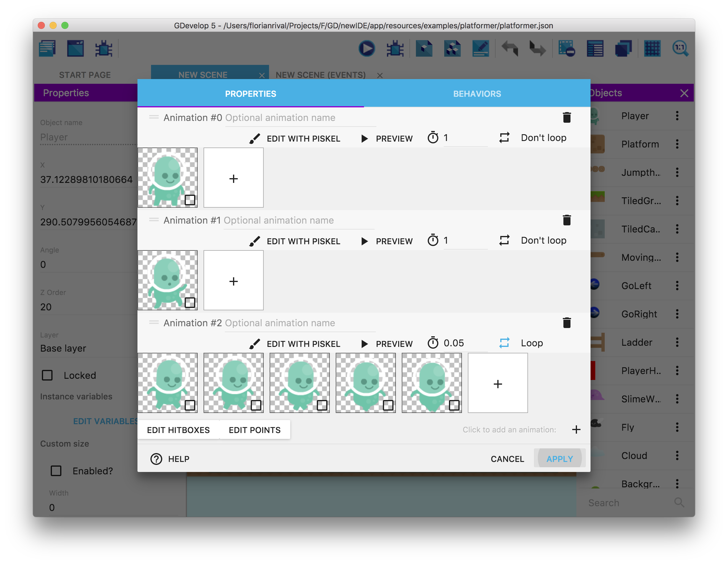Close the New Scene tab
This screenshot has width=728, height=564.
pyautogui.click(x=262, y=75)
